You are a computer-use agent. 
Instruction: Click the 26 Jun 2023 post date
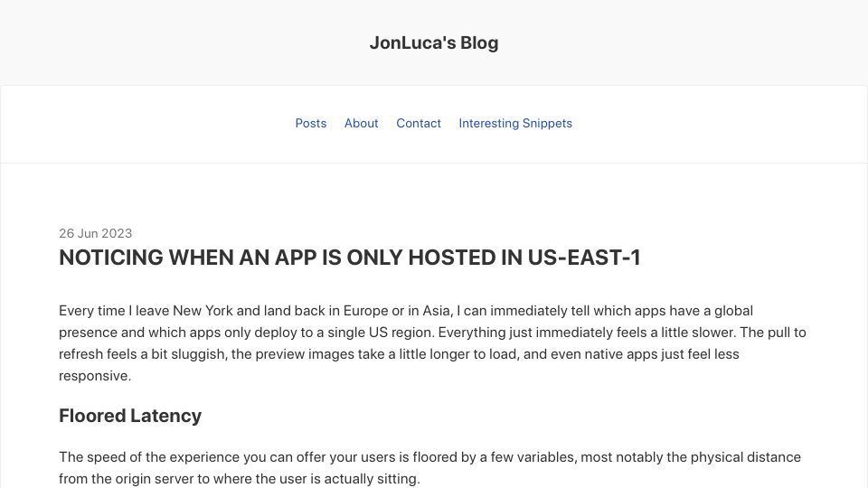(x=95, y=233)
